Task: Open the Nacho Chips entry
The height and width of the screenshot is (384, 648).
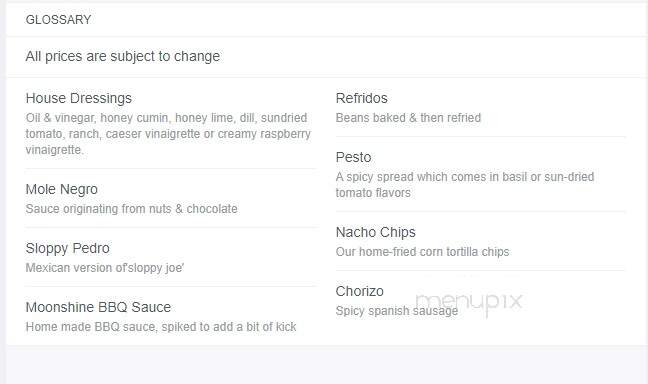Action: click(x=376, y=232)
